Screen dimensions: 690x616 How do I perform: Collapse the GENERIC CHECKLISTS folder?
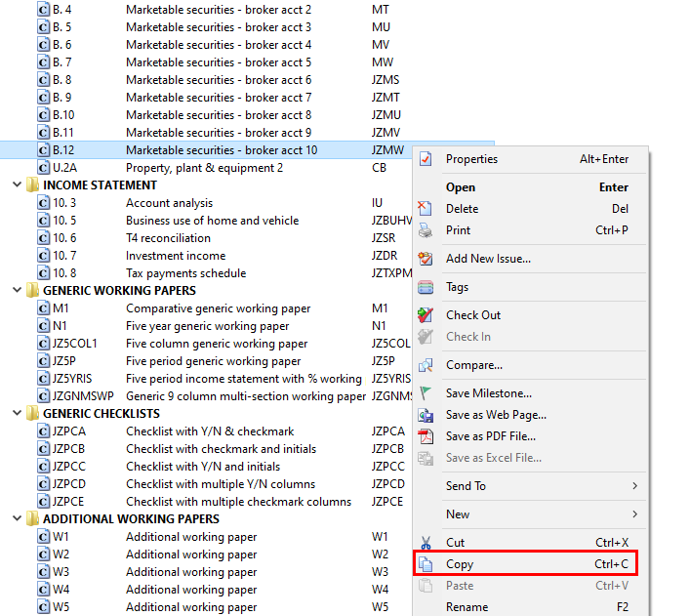pos(18,414)
